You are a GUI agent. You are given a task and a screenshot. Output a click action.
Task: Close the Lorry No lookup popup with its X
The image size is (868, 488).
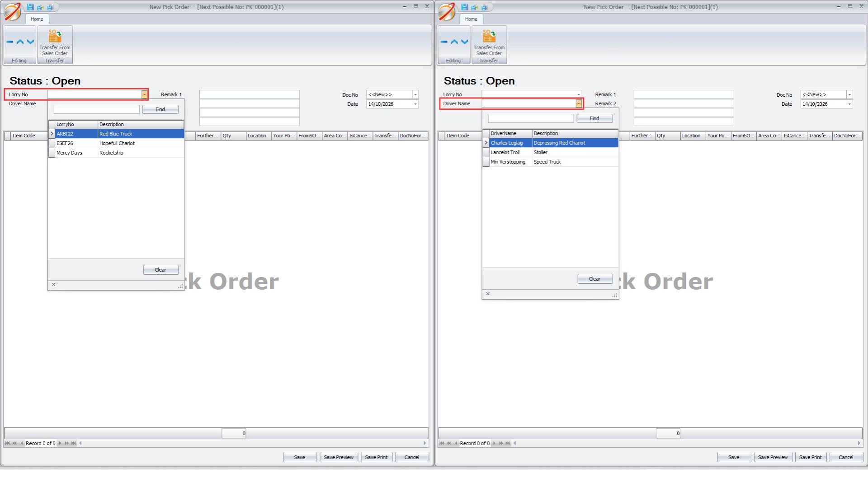[53, 285]
